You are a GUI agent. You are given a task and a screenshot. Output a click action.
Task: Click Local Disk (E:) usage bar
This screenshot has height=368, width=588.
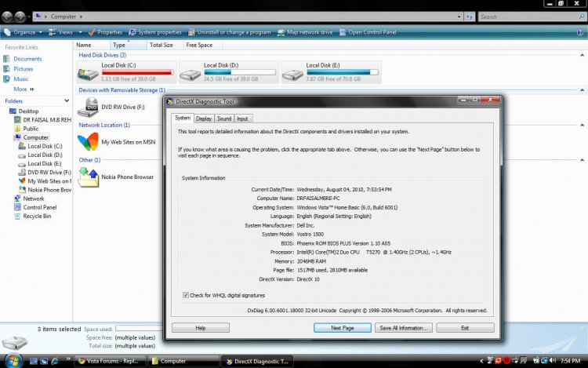[x=342, y=72]
